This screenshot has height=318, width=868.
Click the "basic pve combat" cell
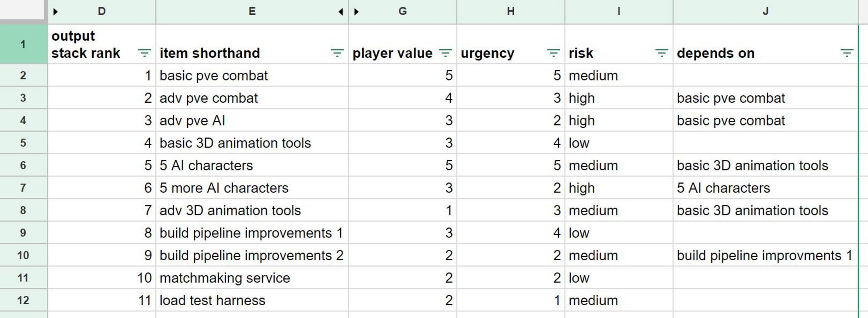pos(214,76)
